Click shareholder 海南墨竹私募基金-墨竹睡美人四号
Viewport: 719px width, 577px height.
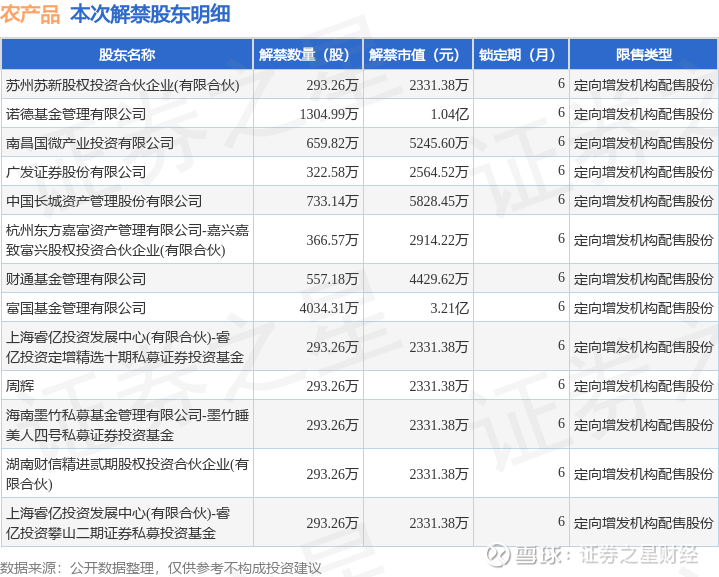click(127, 425)
